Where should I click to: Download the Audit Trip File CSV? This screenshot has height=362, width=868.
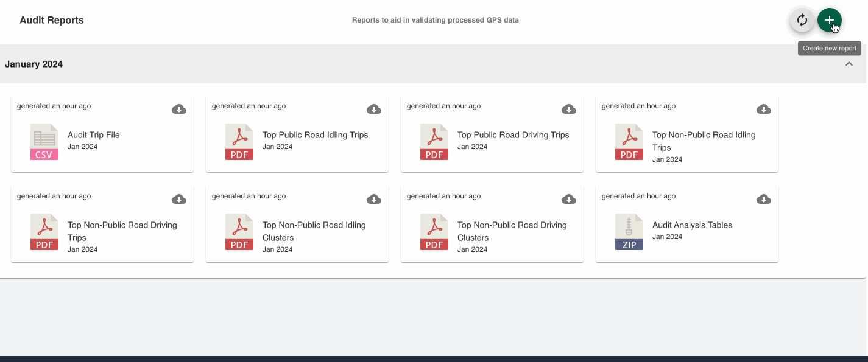179,110
